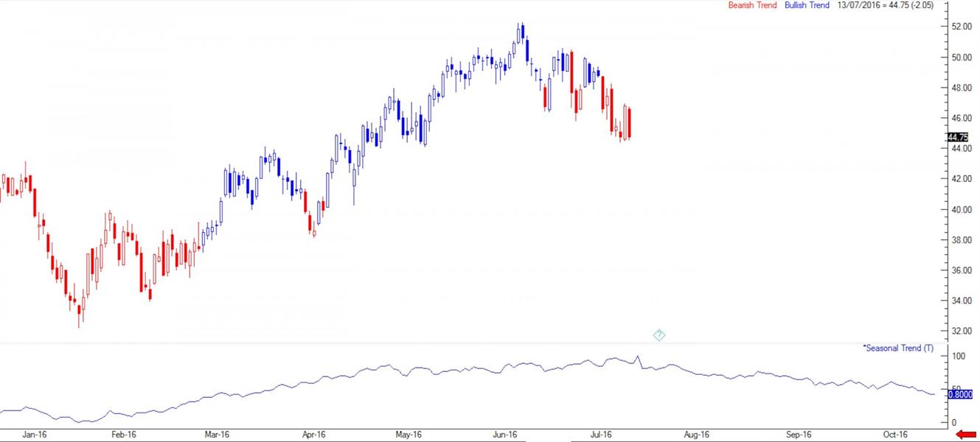Click the 34.00 price axis label
Image resolution: width=980 pixels, height=442 pixels.
click(962, 301)
